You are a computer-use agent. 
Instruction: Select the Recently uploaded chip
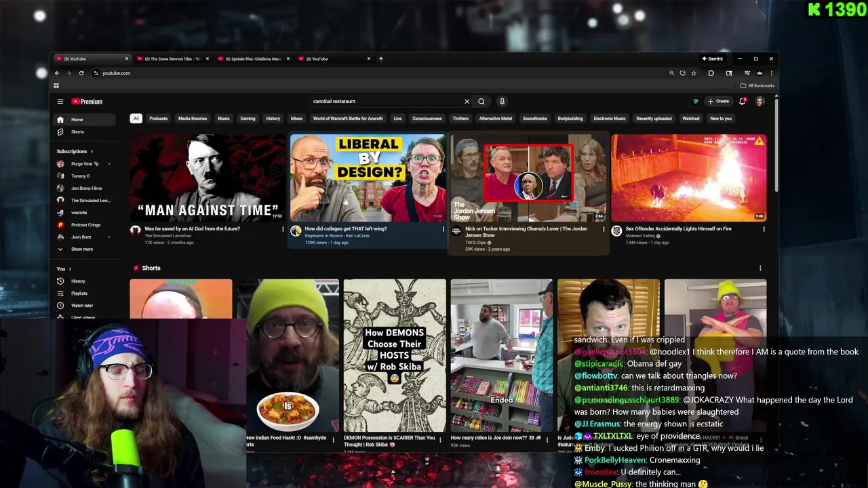654,119
